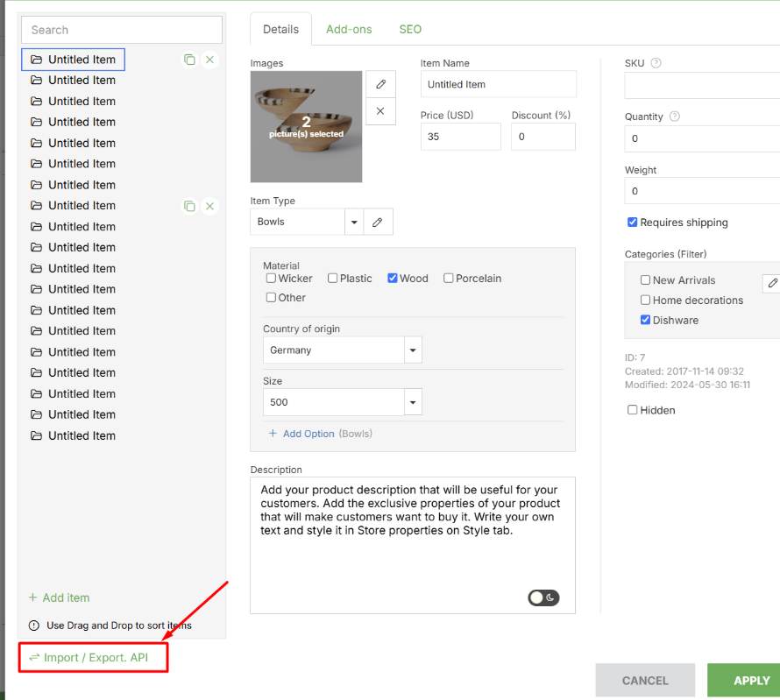Remove selected pictures with X icon
Screen dimensions: 780x700
pyautogui.click(x=380, y=111)
